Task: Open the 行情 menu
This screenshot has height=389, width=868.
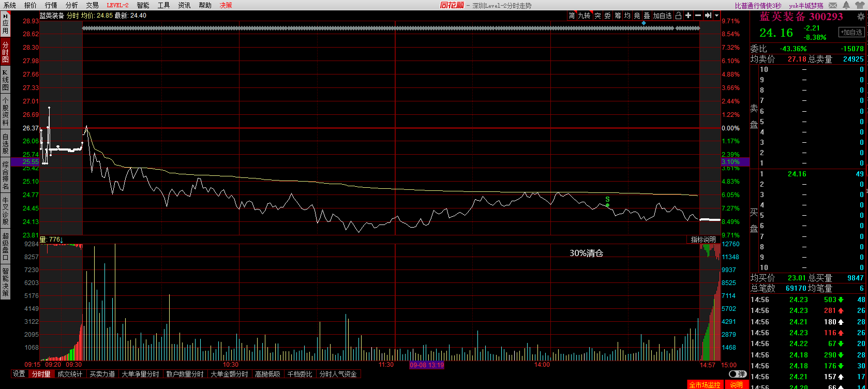Action: click(51, 5)
